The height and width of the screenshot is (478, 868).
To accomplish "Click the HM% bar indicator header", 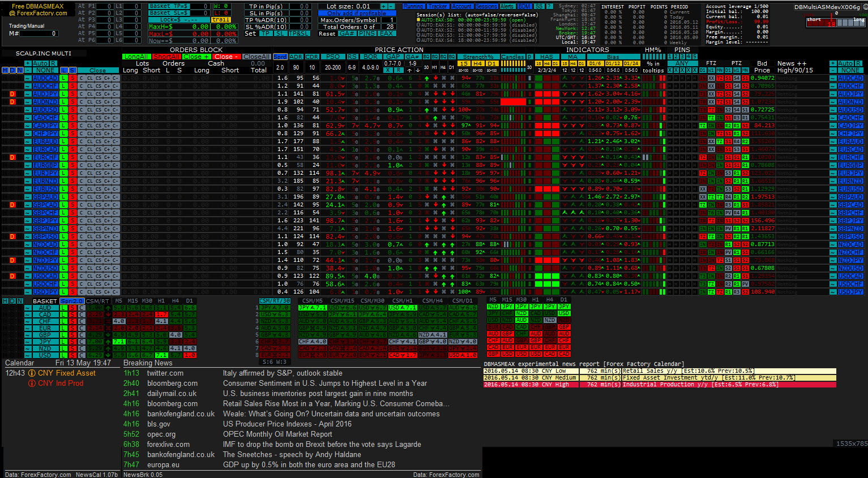I will click(654, 57).
